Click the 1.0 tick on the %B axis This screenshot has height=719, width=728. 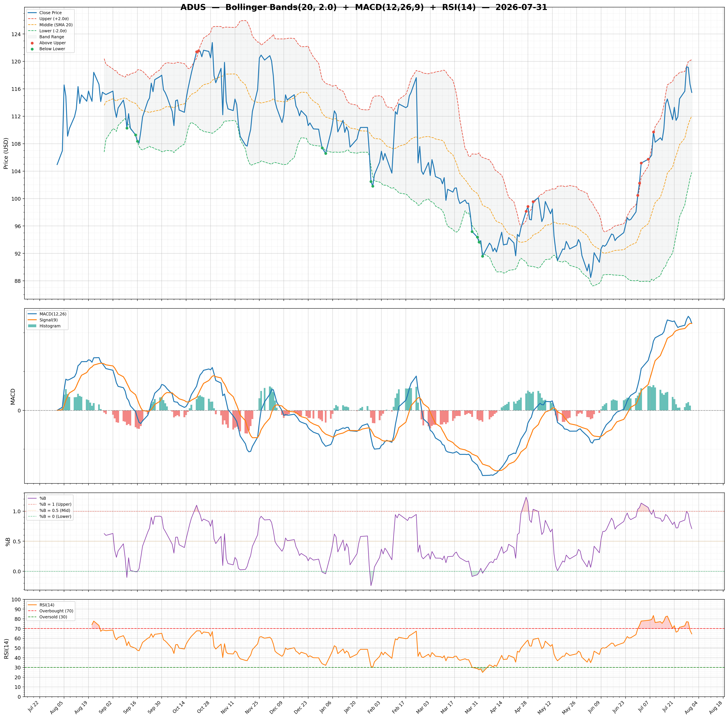(x=17, y=511)
